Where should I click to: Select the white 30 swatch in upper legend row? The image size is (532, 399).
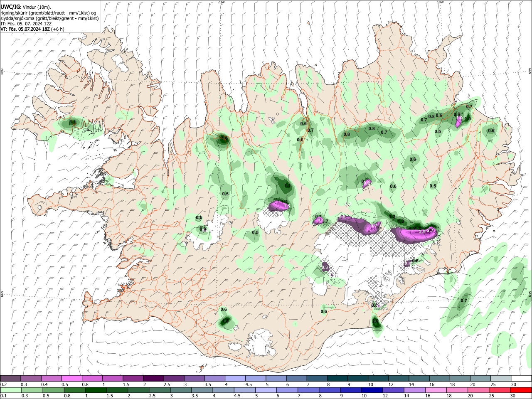(521, 379)
